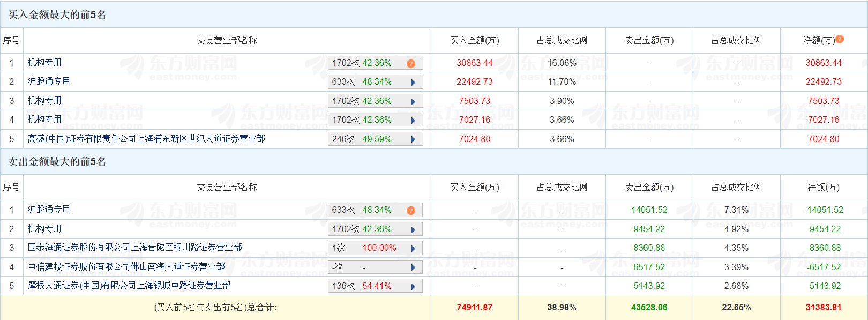
Task: Open 中信建投证券佛山南海大道营业部 link
Action: [126, 266]
